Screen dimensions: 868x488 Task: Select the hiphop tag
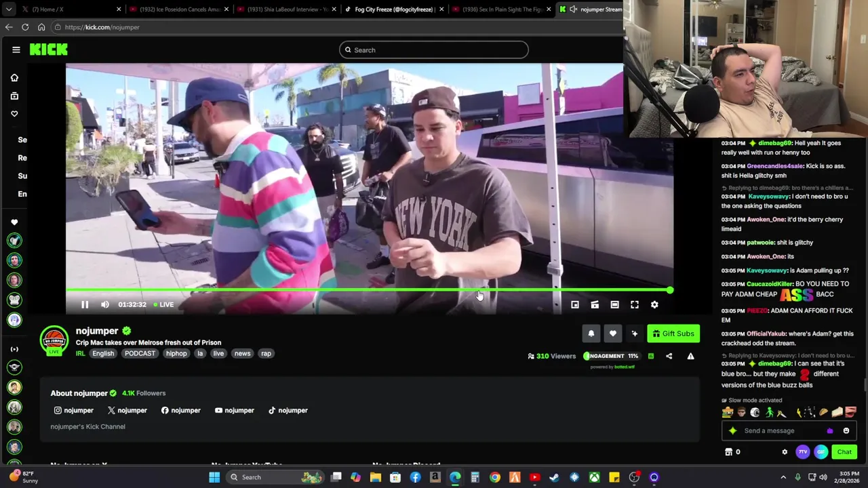point(176,353)
